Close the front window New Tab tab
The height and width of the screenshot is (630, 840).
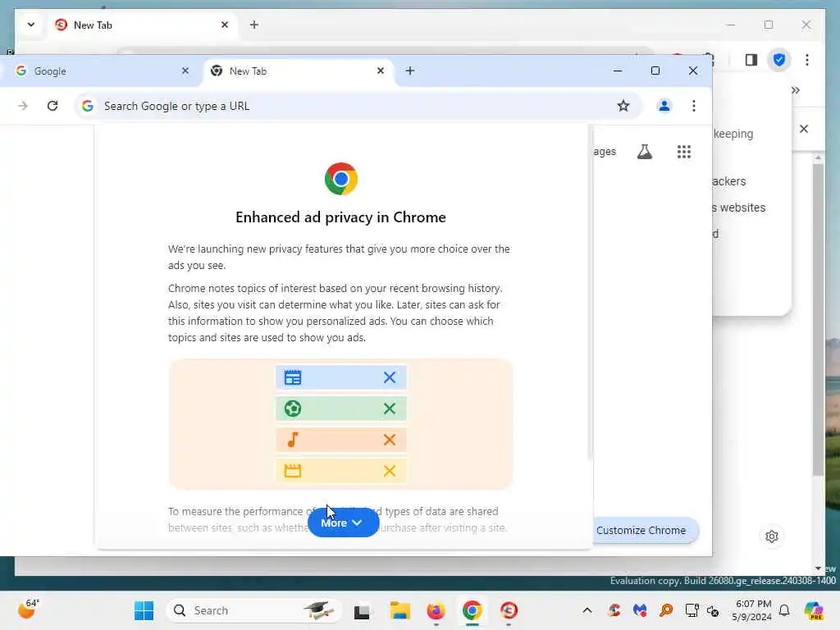[x=381, y=71]
